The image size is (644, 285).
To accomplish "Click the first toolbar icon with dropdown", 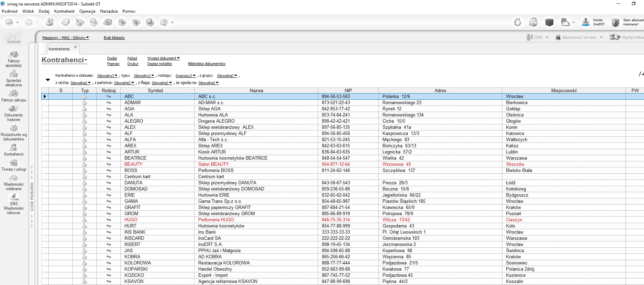I will click(x=9, y=22).
